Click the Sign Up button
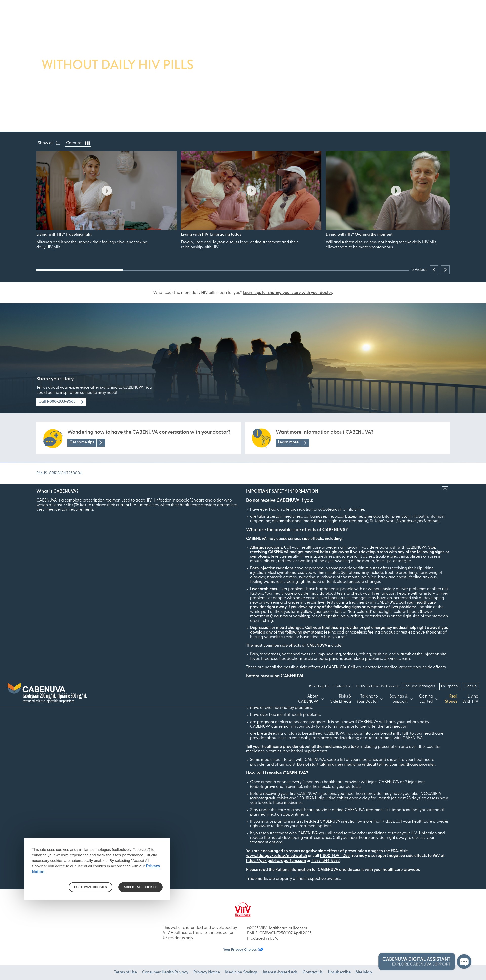The width and height of the screenshot is (486, 980). [470, 686]
